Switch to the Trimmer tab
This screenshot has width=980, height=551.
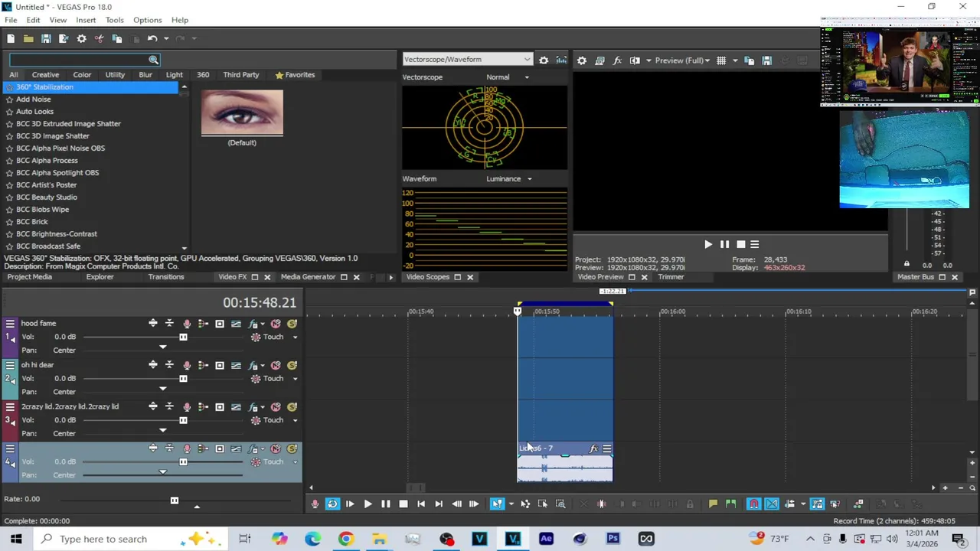[x=671, y=277]
